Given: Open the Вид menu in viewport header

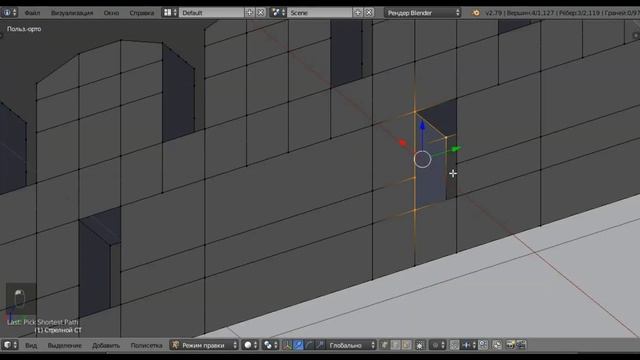Looking at the screenshot, I should (31, 345).
